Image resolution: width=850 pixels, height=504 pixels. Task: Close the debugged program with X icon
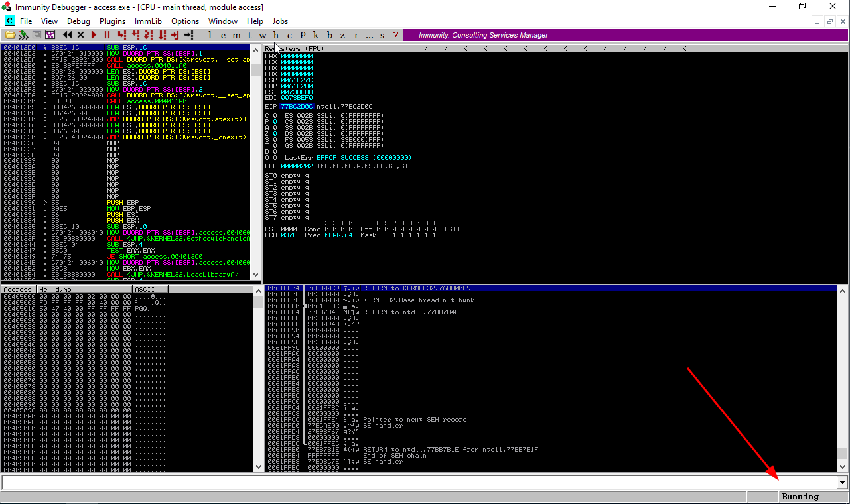81,35
